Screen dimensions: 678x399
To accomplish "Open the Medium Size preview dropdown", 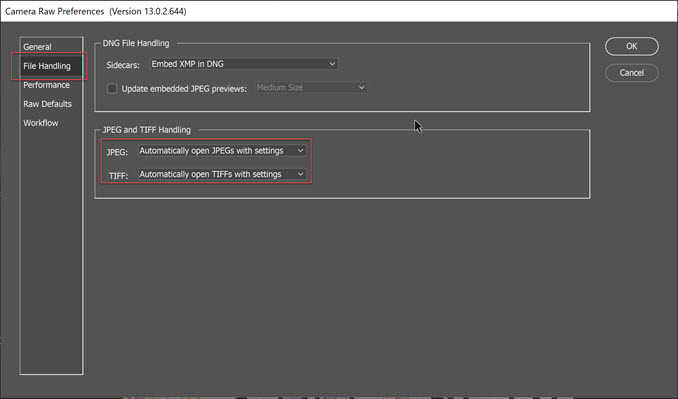I will click(311, 87).
